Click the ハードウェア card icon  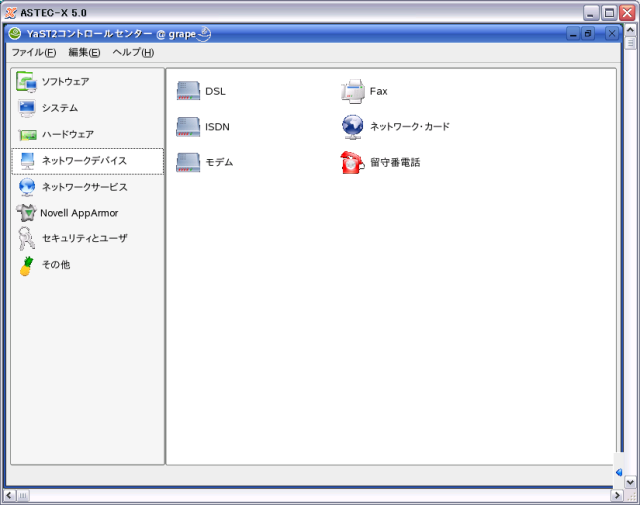pyautogui.click(x=27, y=135)
